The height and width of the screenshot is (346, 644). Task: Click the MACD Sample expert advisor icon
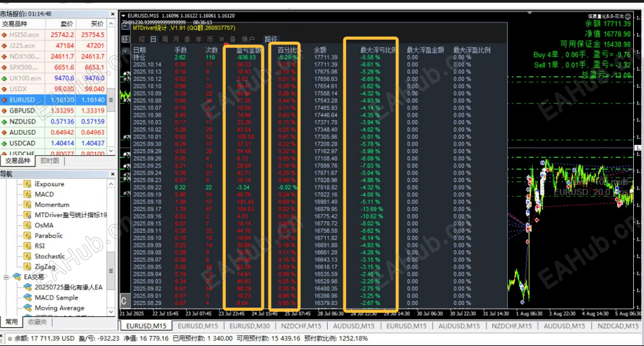28,297
